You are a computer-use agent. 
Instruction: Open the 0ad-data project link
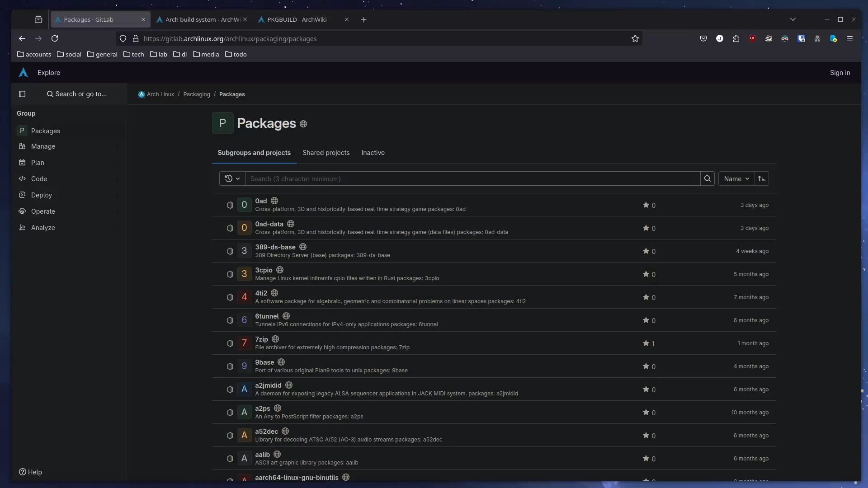click(x=269, y=224)
